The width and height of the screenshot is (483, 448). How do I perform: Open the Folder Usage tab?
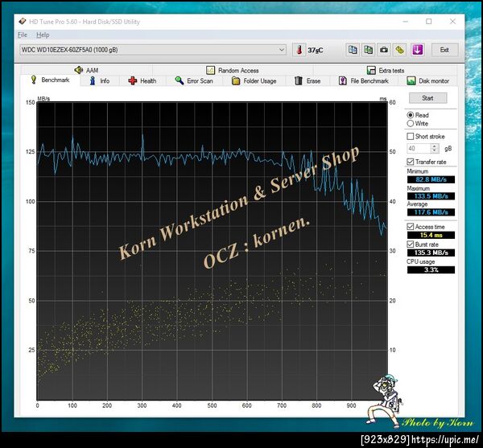tap(254, 81)
